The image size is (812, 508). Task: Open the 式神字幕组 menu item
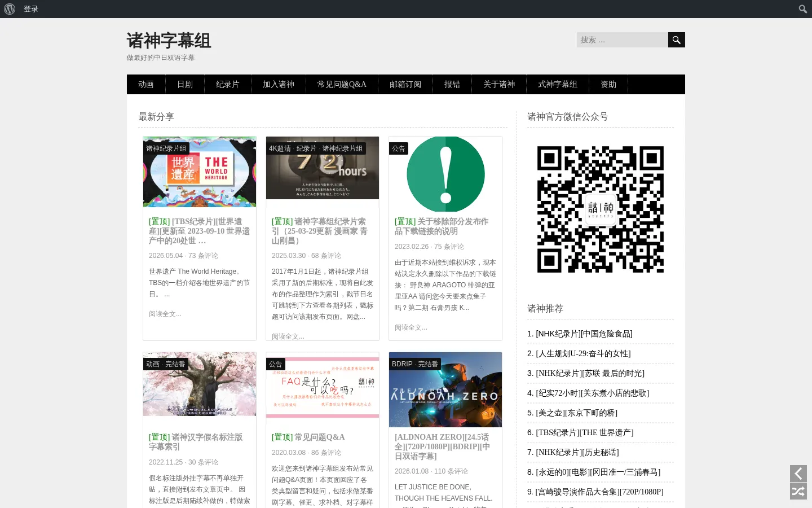coord(558,84)
